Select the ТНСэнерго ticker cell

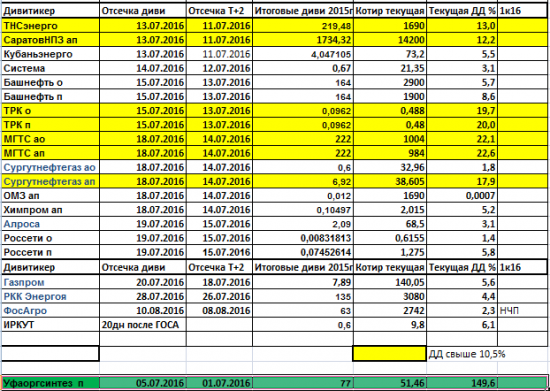51,26
